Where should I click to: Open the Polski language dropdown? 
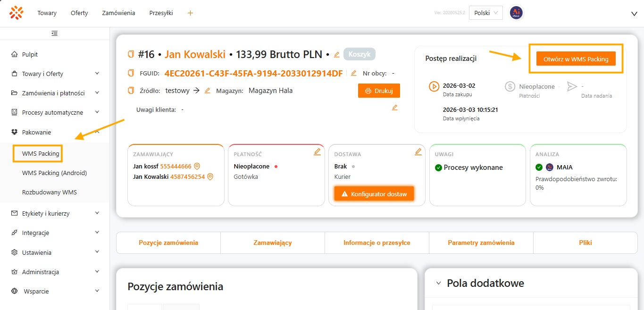[486, 13]
